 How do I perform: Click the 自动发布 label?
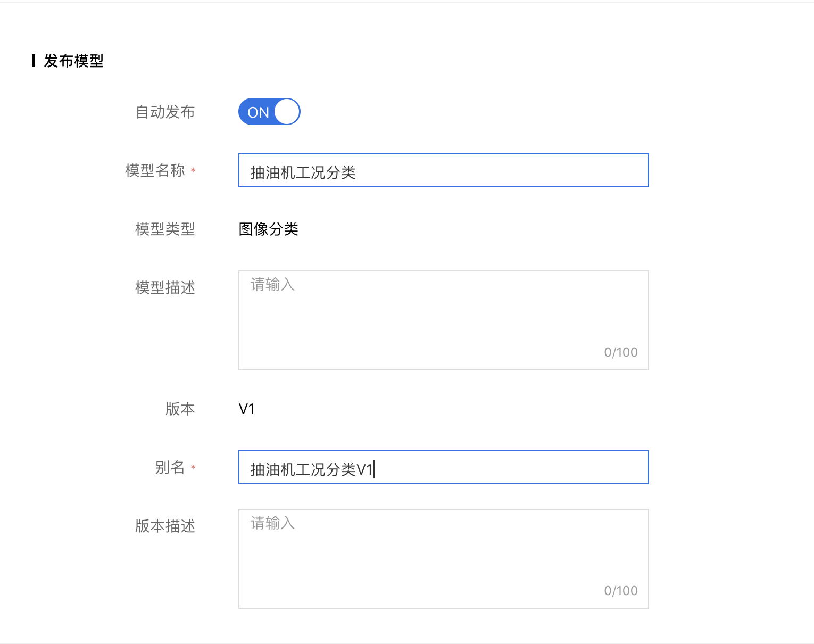click(x=165, y=112)
